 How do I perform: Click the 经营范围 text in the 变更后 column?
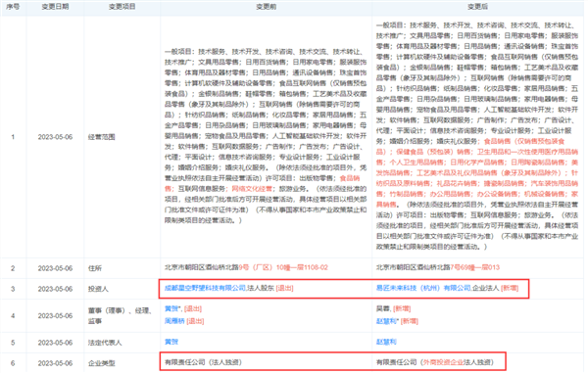click(x=477, y=135)
